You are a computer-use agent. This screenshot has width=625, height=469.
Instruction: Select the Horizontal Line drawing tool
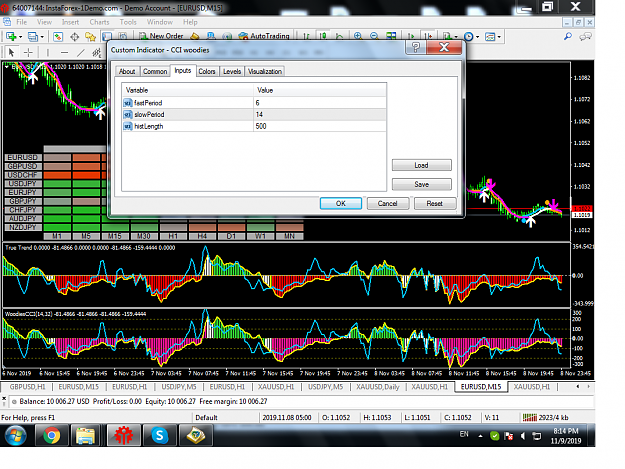coord(64,52)
